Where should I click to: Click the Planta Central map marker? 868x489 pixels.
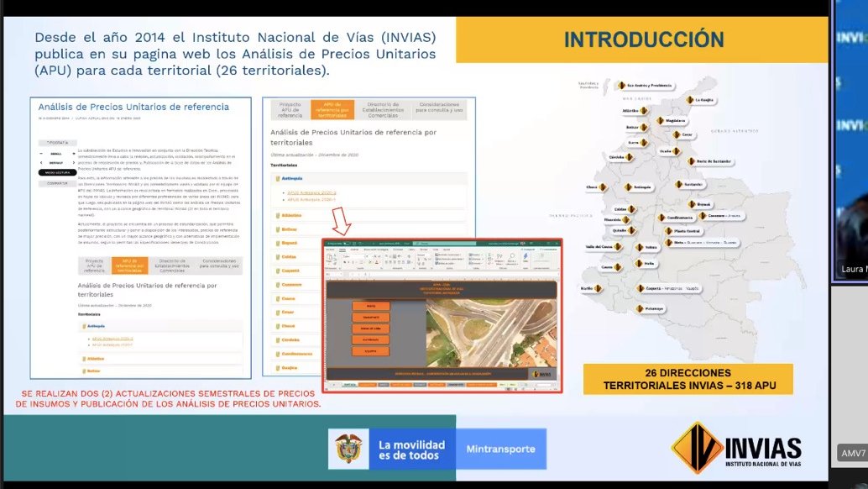point(669,231)
